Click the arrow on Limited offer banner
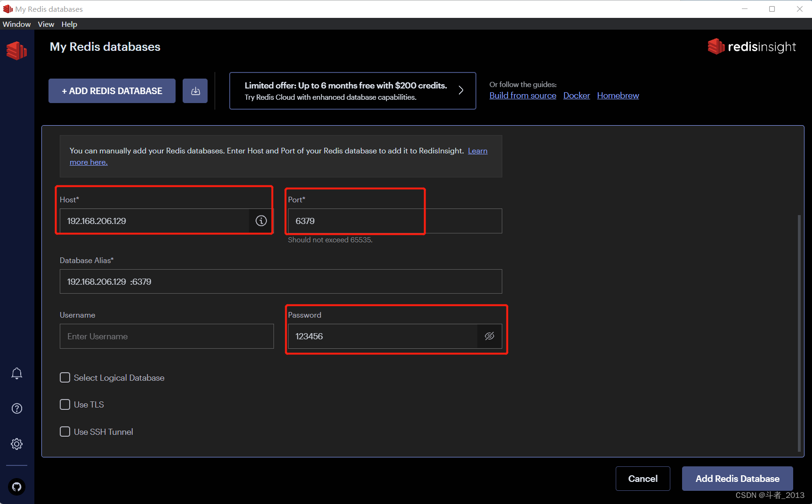812x504 pixels. (461, 90)
